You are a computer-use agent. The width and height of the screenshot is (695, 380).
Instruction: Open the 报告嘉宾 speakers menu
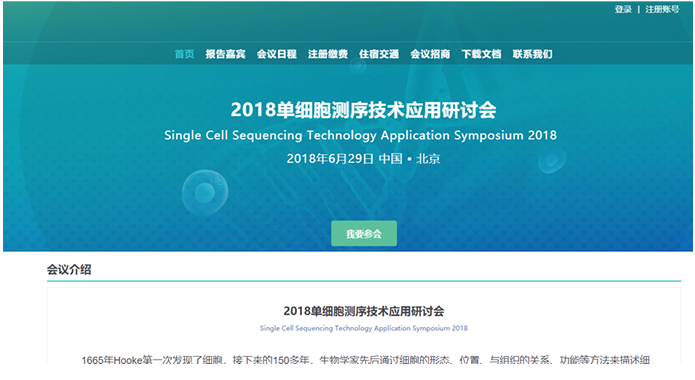pyautogui.click(x=225, y=54)
